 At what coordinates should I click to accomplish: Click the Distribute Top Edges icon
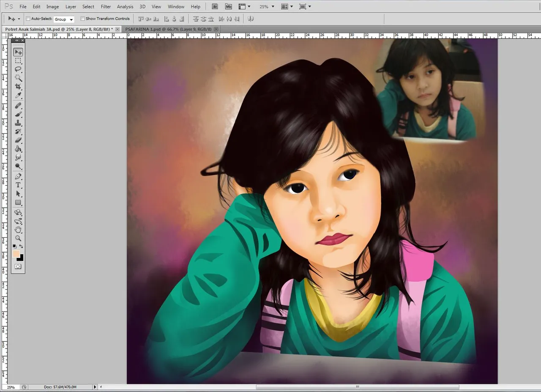coord(196,19)
